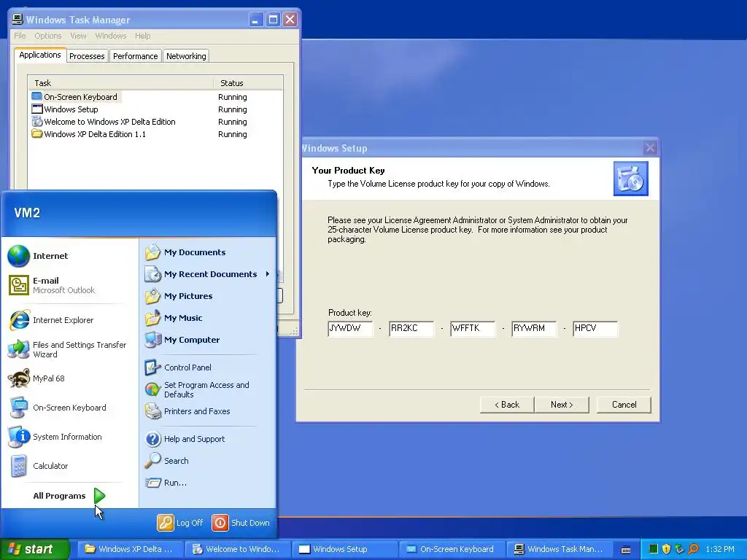
Task: Open System Information
Action: pos(55,437)
